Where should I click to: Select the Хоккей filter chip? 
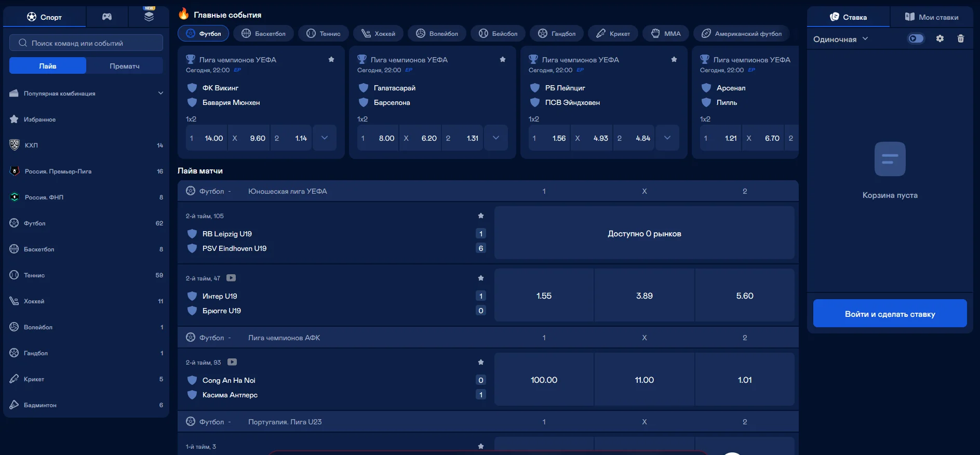pos(378,33)
